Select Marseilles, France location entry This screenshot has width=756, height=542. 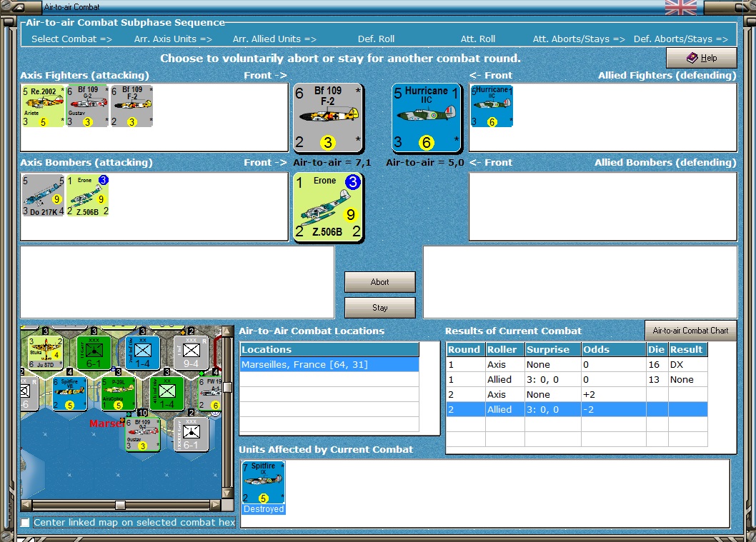pyautogui.click(x=329, y=365)
